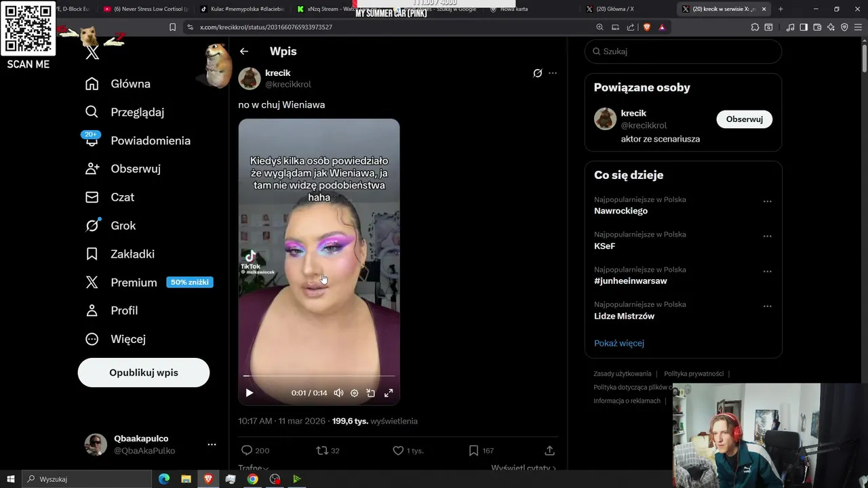Open post's more options menu
Image resolution: width=868 pixels, height=488 pixels.
coord(553,73)
